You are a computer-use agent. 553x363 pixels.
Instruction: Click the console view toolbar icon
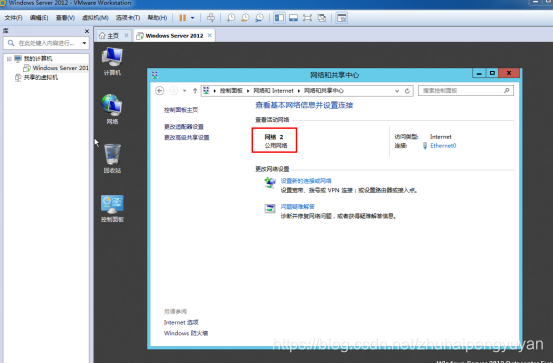point(342,18)
